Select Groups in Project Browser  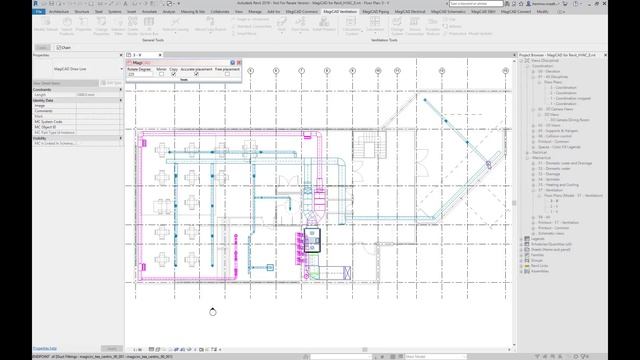point(537,260)
